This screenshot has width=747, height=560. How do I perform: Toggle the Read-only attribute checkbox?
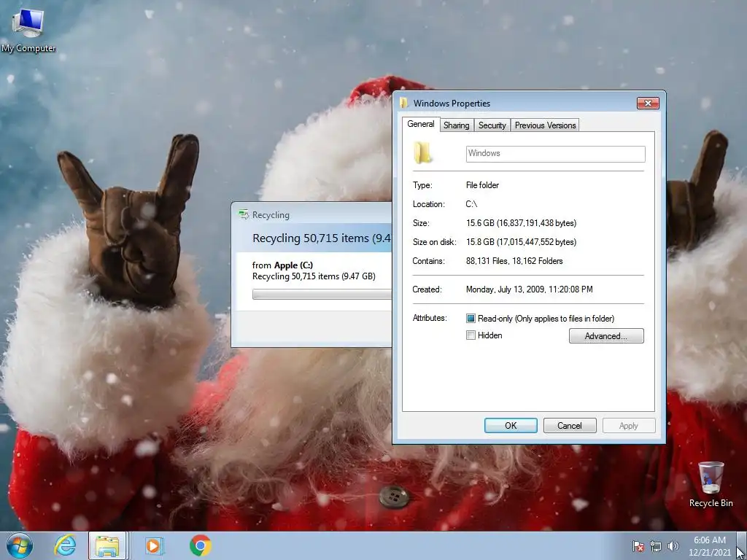471,318
